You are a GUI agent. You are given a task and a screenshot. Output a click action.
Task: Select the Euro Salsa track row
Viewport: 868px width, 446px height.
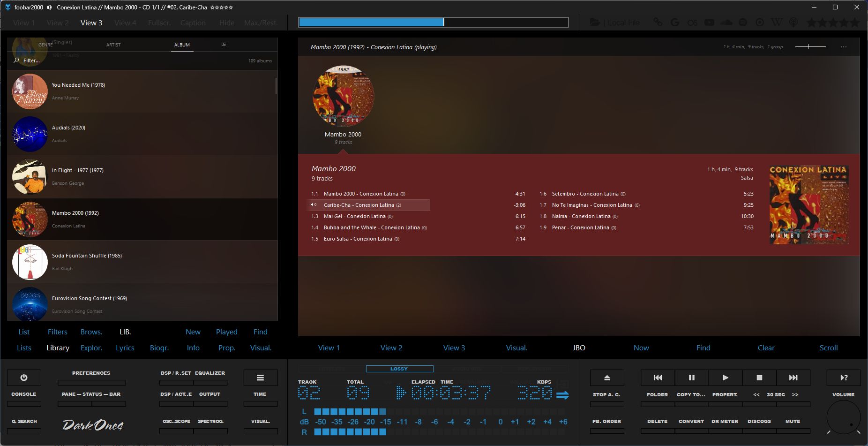click(419, 239)
